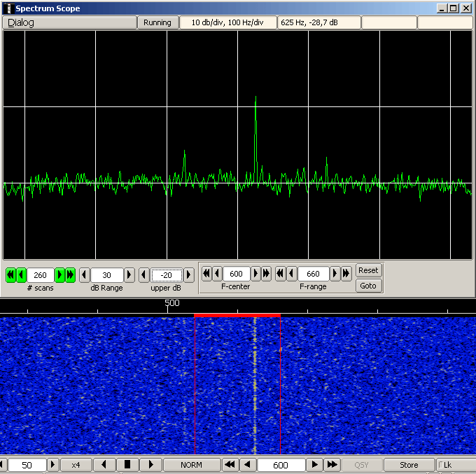Click the Reset button
The image size is (476, 474).
coord(368,270)
